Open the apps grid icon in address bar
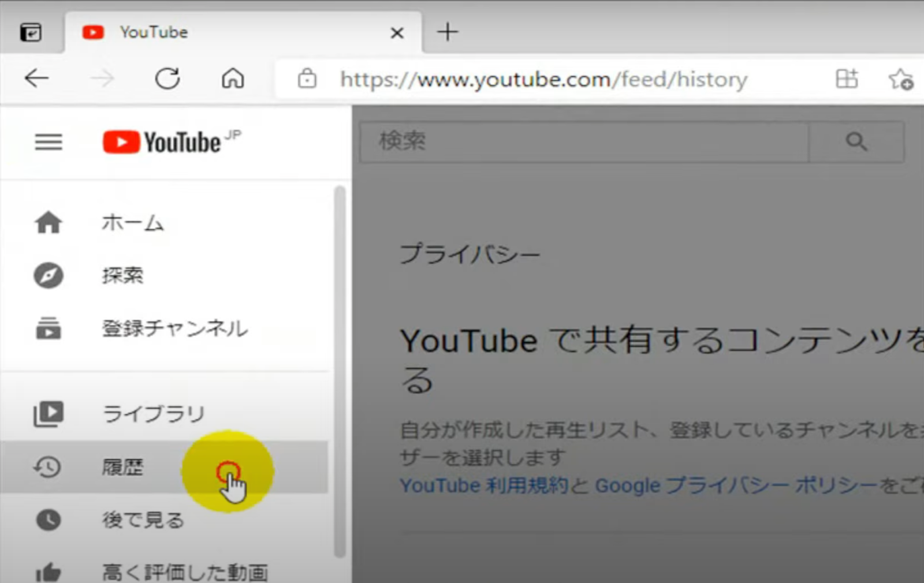The height and width of the screenshot is (583, 924). point(847,79)
